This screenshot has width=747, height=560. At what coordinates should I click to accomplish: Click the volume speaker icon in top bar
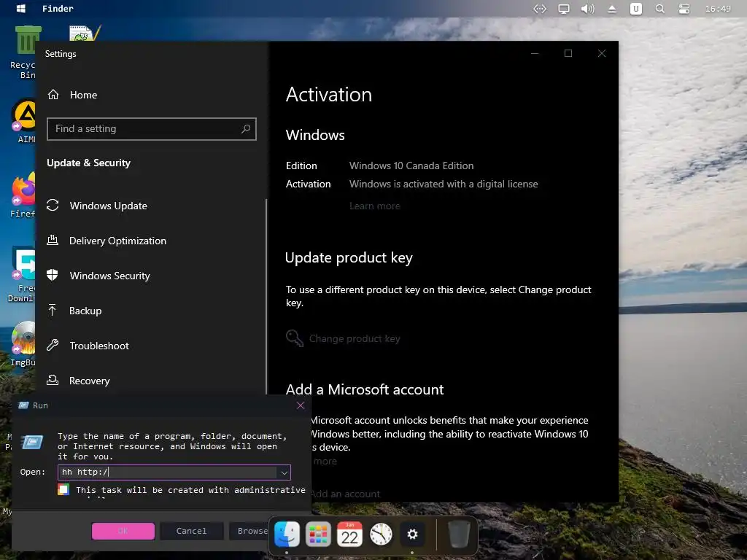587,9
